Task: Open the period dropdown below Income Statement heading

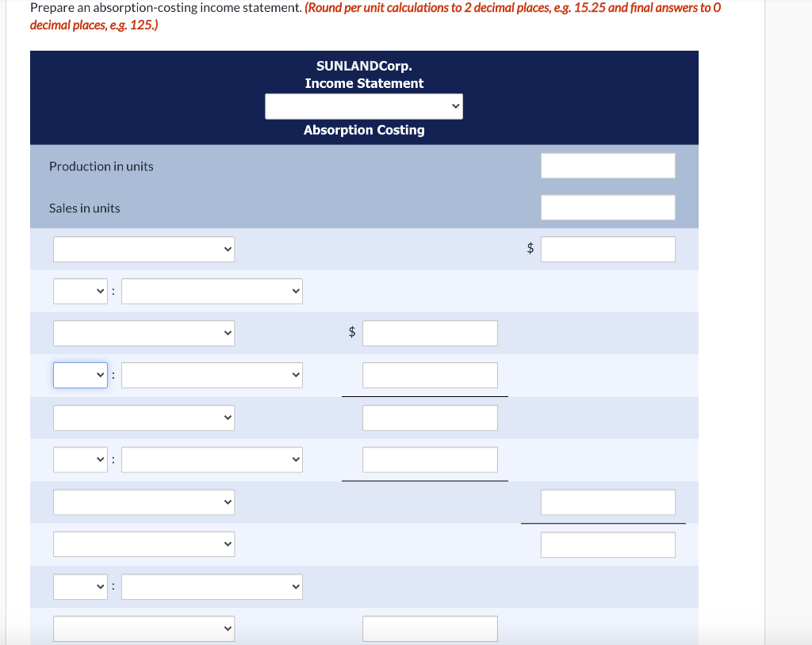Action: (x=363, y=105)
